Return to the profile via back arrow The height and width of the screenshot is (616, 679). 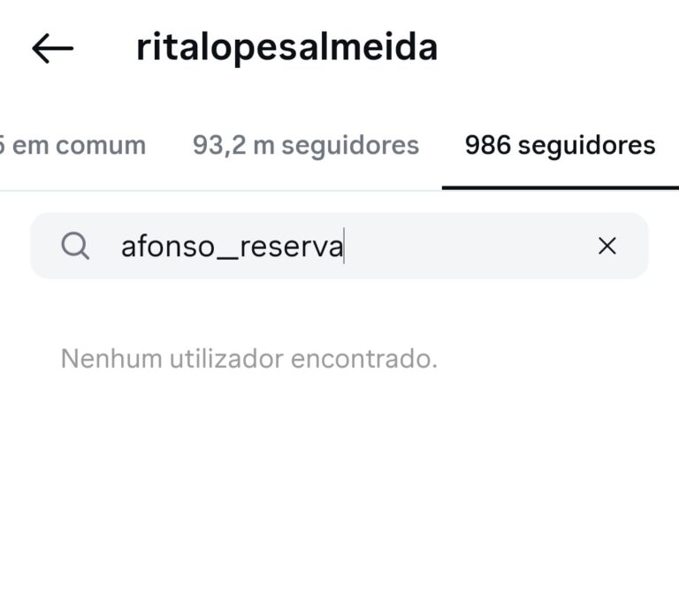point(52,49)
